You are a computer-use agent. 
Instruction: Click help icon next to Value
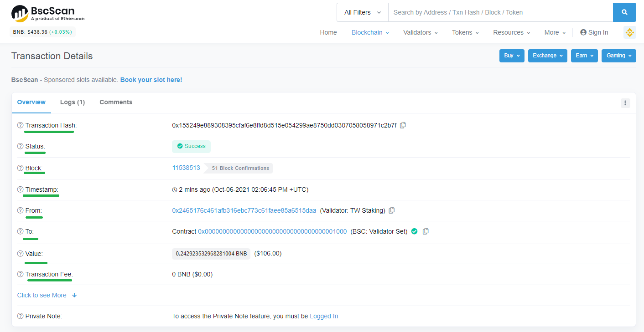[x=20, y=254]
